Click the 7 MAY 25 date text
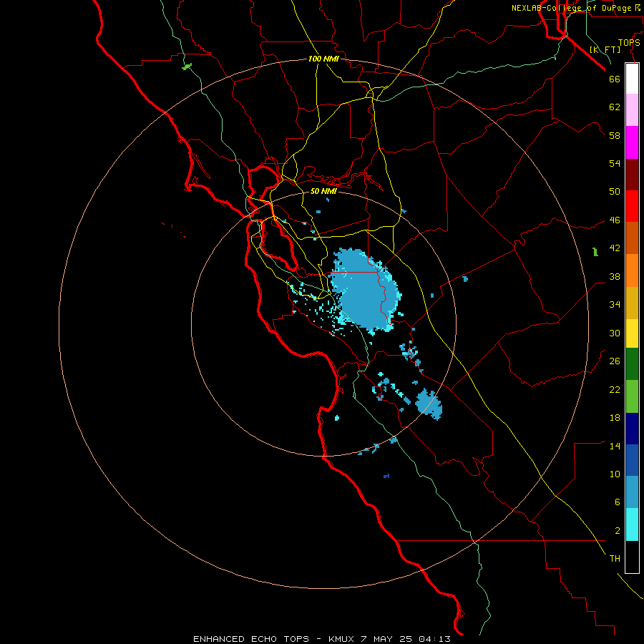This screenshot has width=644, height=644. 387,639
